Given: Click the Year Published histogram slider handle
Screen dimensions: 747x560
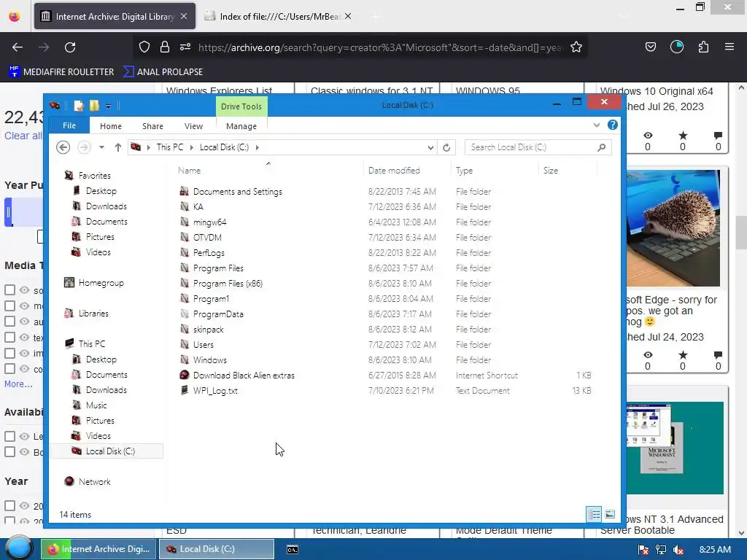Looking at the screenshot, I should tap(8, 212).
